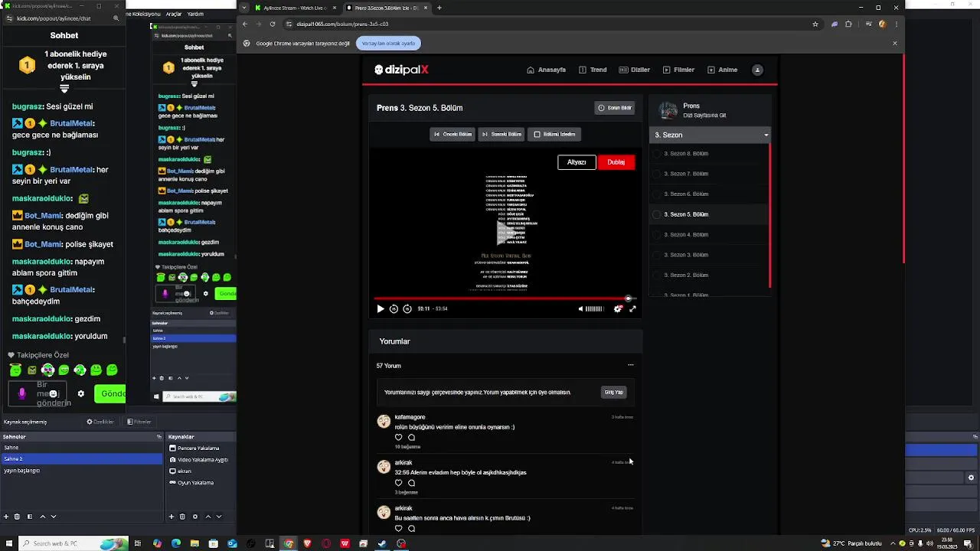Open Chrome tab search dropdown arrow

[x=243, y=8]
